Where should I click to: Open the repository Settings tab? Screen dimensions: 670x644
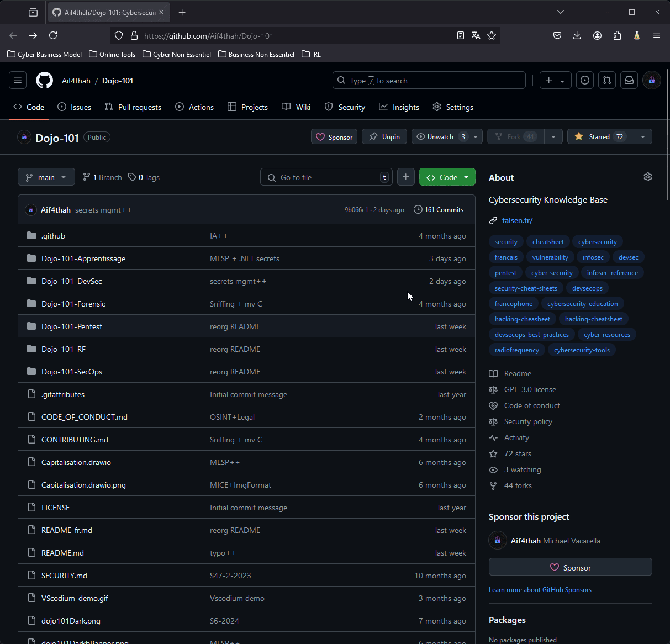453,107
